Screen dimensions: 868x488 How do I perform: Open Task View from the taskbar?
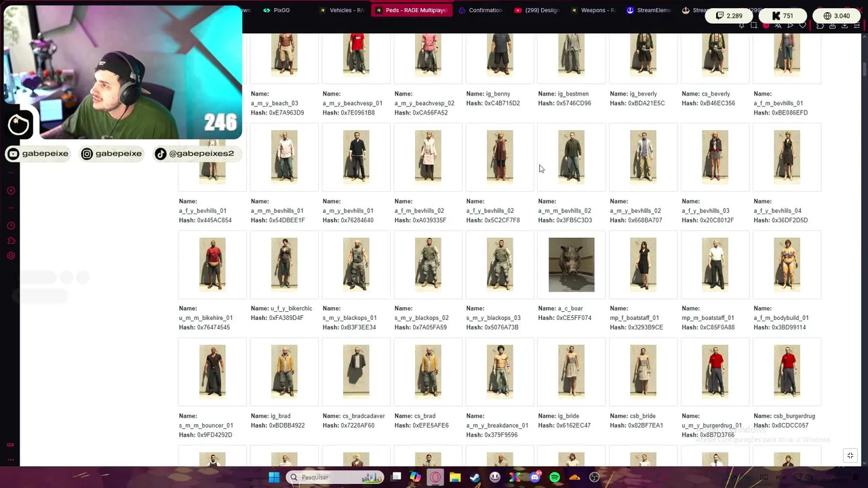pos(396,477)
